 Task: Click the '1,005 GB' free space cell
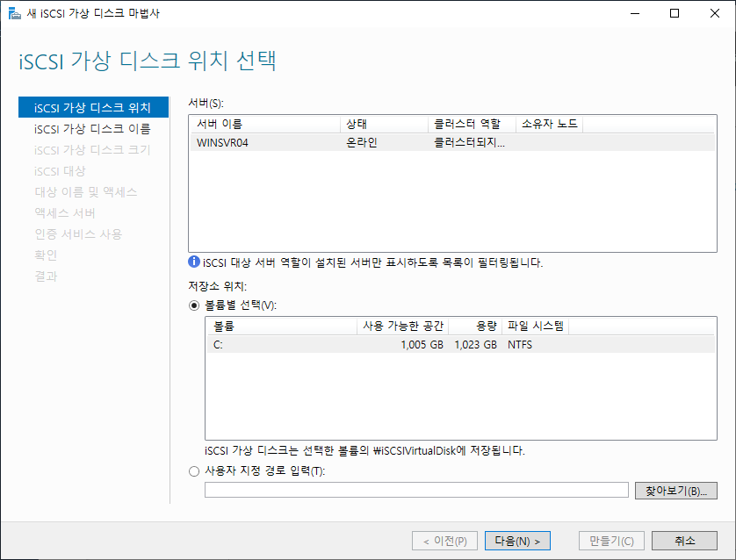[422, 345]
